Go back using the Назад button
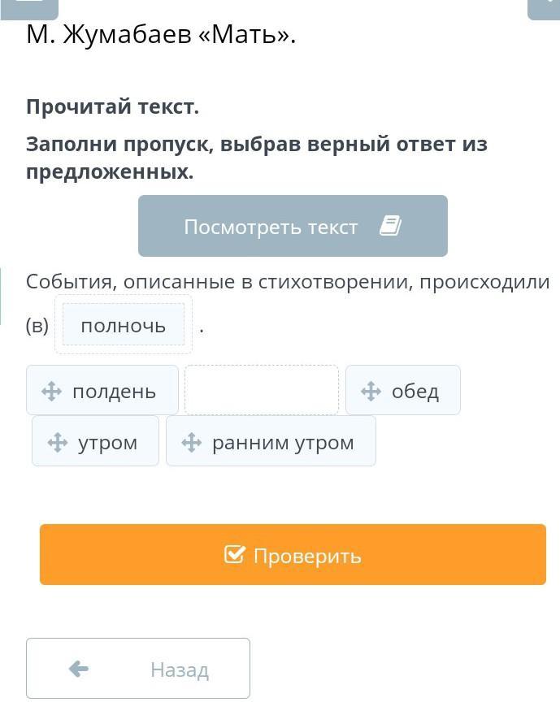The image size is (560, 728). 138,668
